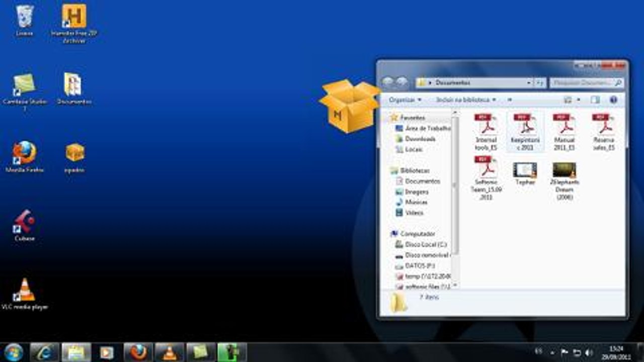Open the Músicas library in sidebar
This screenshot has width=644, height=362.
click(x=412, y=202)
